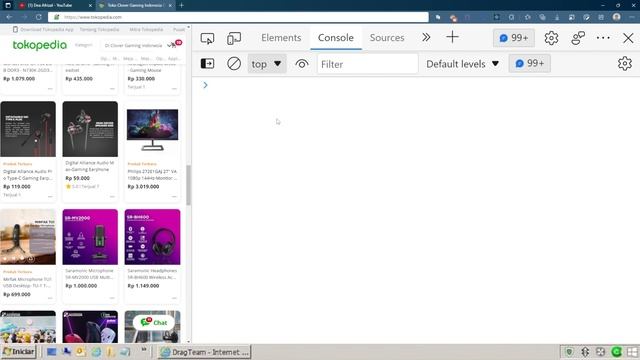
Task: Focus the console Filter field
Action: coord(367,64)
